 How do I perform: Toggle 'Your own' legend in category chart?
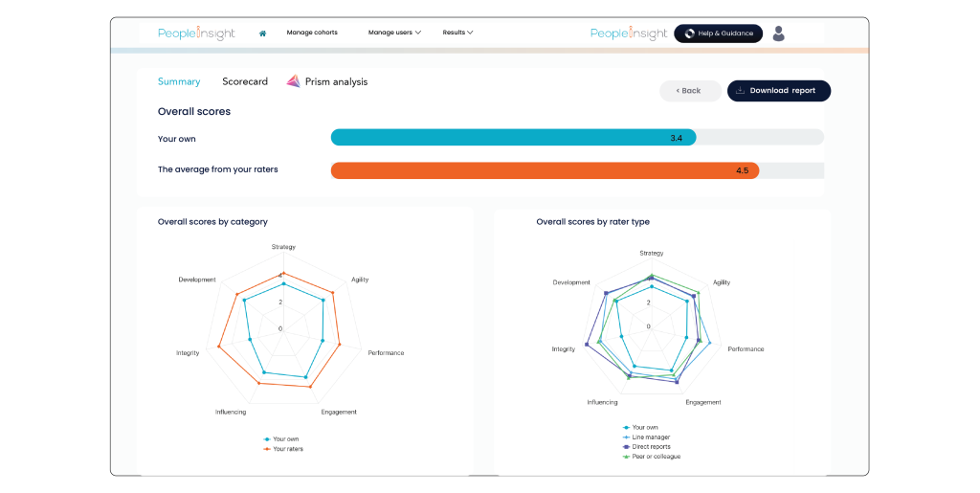coord(281,439)
